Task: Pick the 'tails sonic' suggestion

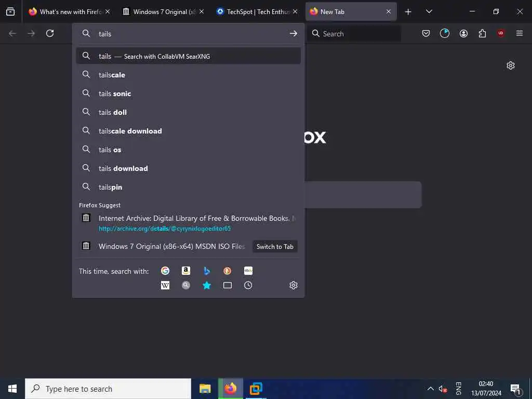Action: click(x=188, y=94)
